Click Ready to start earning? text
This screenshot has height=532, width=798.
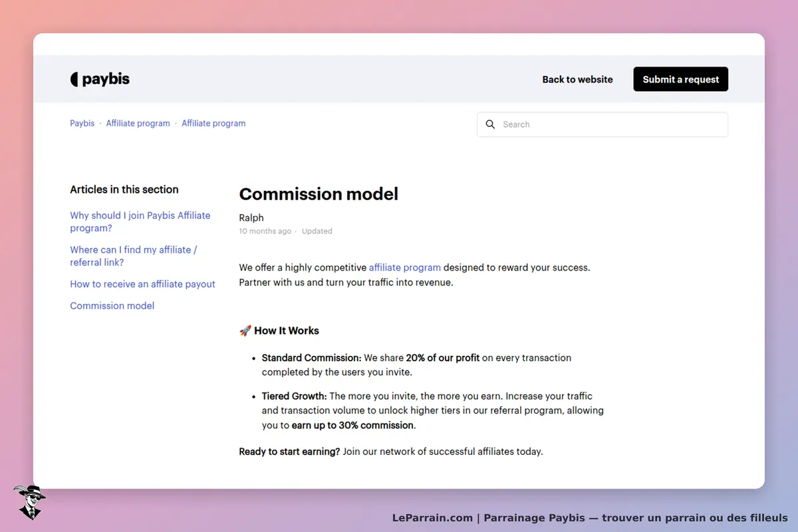coord(289,452)
